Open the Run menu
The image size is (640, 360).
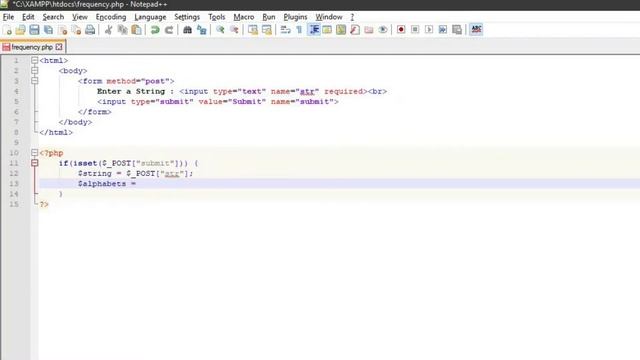pyautogui.click(x=268, y=17)
